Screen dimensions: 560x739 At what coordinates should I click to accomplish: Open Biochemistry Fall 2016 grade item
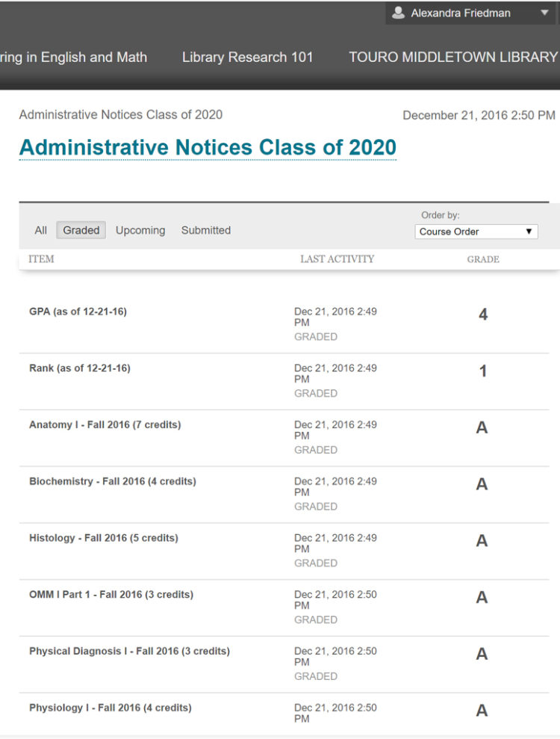pos(113,481)
